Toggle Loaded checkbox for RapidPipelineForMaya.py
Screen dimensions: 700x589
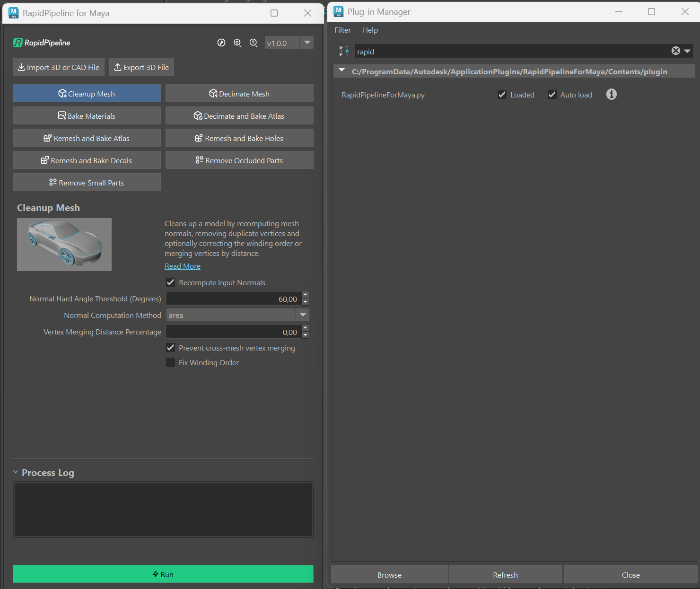point(502,95)
